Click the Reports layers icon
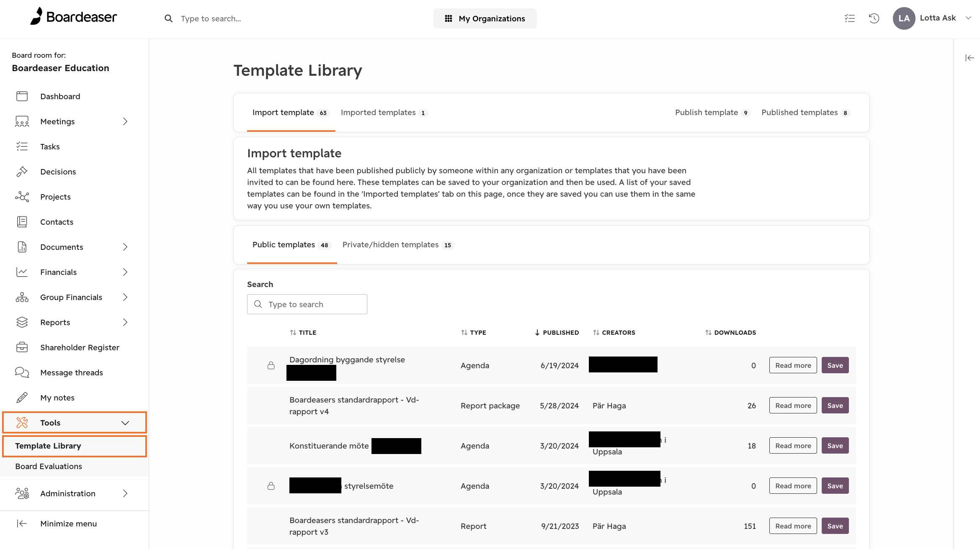The image size is (980, 549). click(22, 322)
